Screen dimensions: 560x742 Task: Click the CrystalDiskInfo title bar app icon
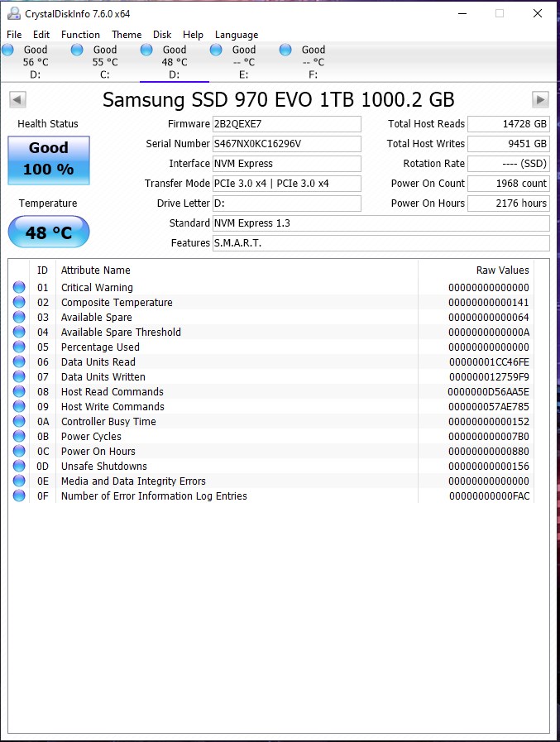coord(14,14)
